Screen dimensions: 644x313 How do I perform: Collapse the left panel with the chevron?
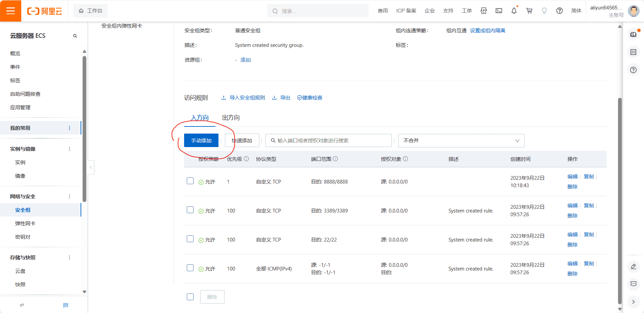(90, 167)
